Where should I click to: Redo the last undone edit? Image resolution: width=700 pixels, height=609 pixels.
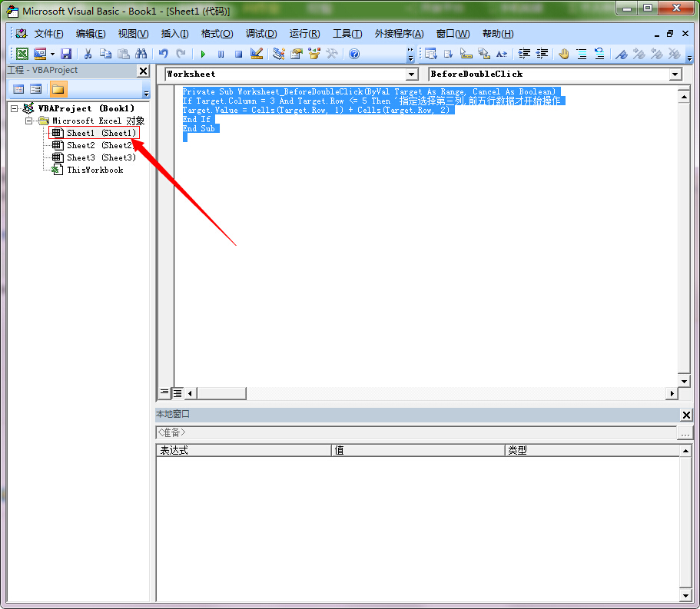coord(181,54)
